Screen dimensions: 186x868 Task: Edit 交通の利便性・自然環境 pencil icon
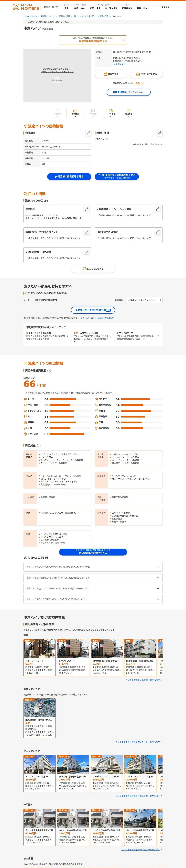tap(86, 252)
